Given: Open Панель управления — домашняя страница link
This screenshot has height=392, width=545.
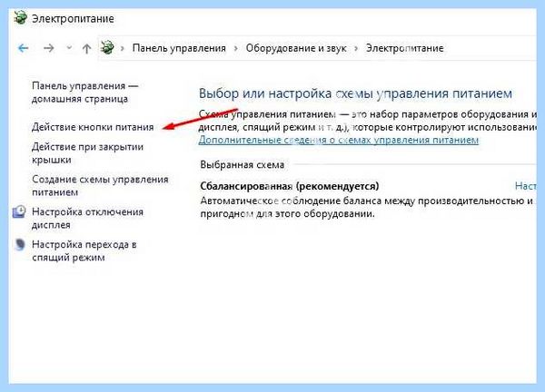Looking at the screenshot, I should [84, 92].
